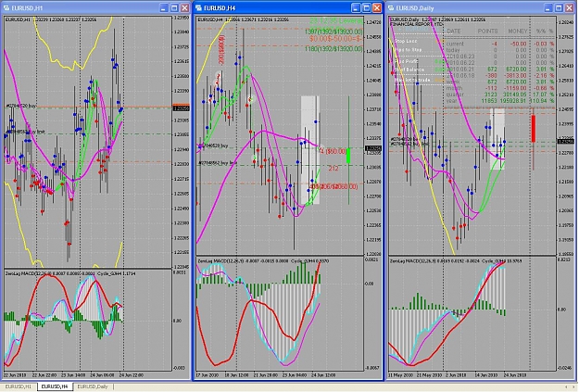This screenshot has width=579, height=392.
Task: Click the left tab-scroll arrow at bottom right
Action: pos(566,386)
